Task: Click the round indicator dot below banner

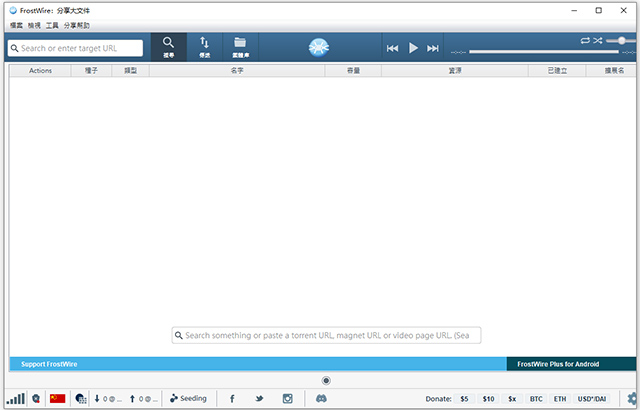Action: click(x=326, y=381)
